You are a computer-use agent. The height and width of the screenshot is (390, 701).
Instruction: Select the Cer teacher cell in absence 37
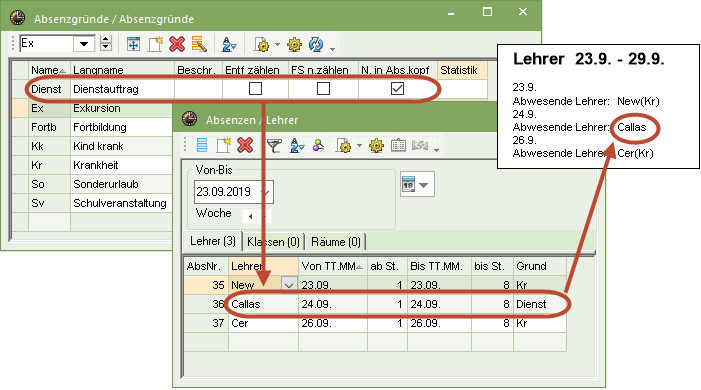point(263,323)
